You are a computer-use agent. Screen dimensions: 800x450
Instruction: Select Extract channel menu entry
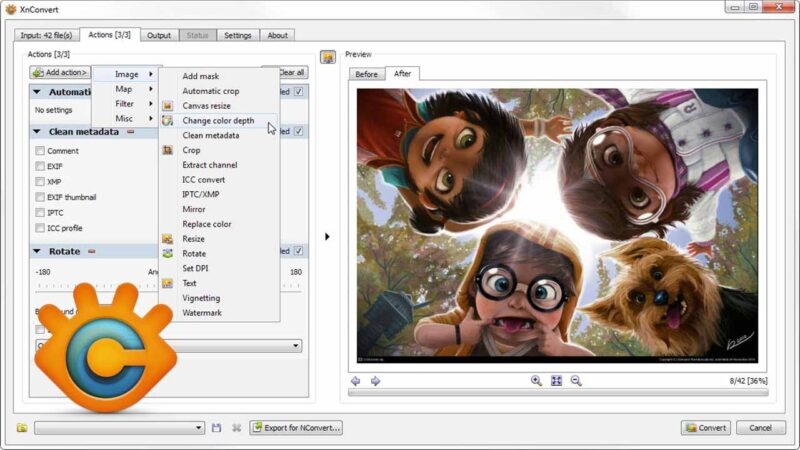click(x=210, y=165)
